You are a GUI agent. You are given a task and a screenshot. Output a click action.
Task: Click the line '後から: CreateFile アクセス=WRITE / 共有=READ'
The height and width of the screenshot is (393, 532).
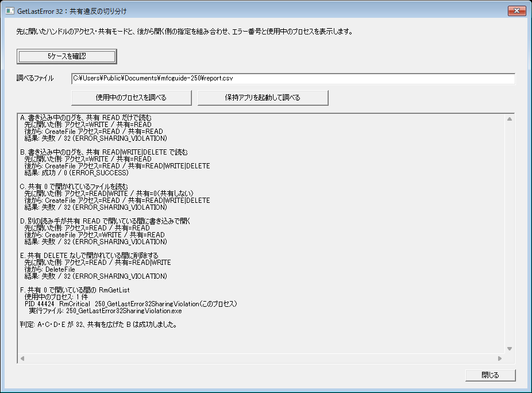point(95,235)
